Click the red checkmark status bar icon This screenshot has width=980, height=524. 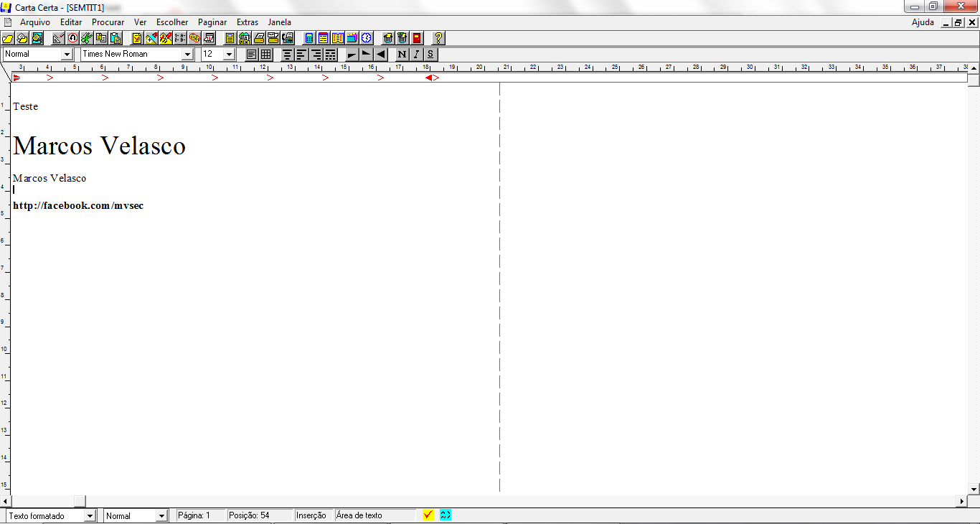pos(428,515)
